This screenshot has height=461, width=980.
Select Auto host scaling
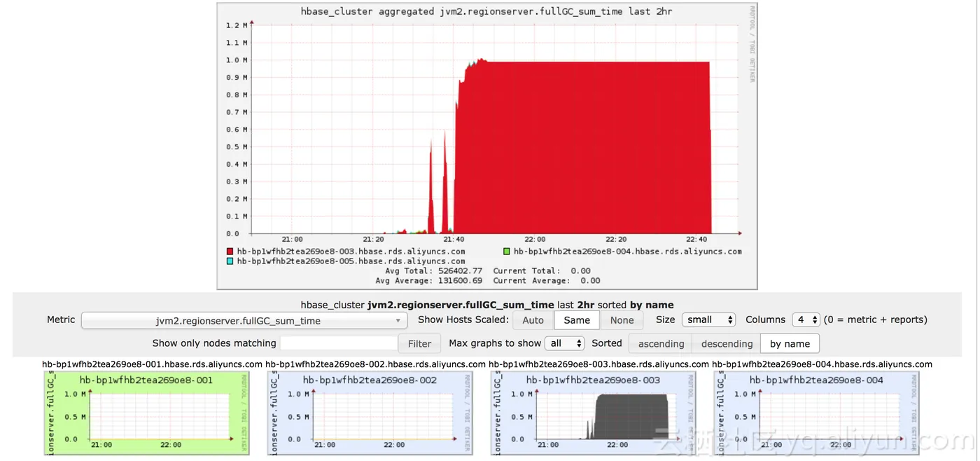tap(533, 320)
